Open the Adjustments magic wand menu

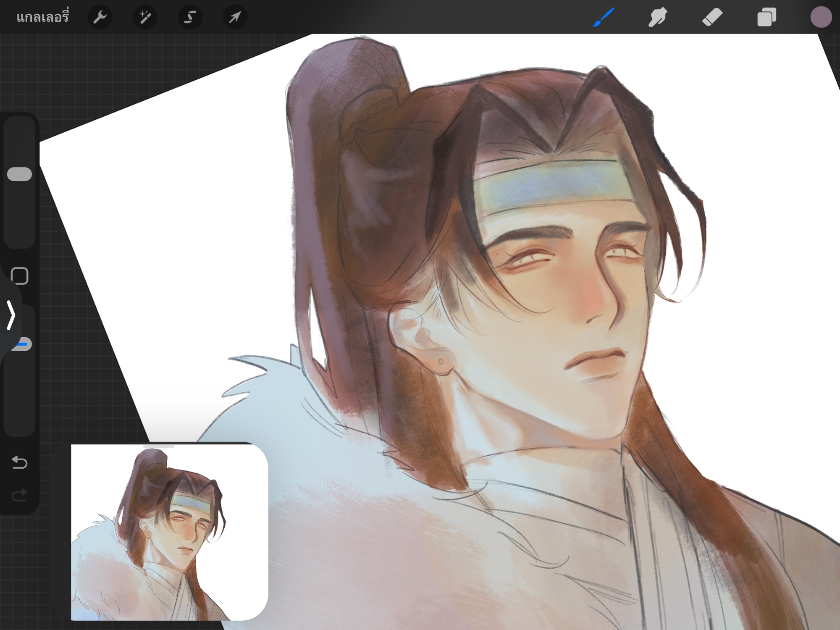coord(145,17)
